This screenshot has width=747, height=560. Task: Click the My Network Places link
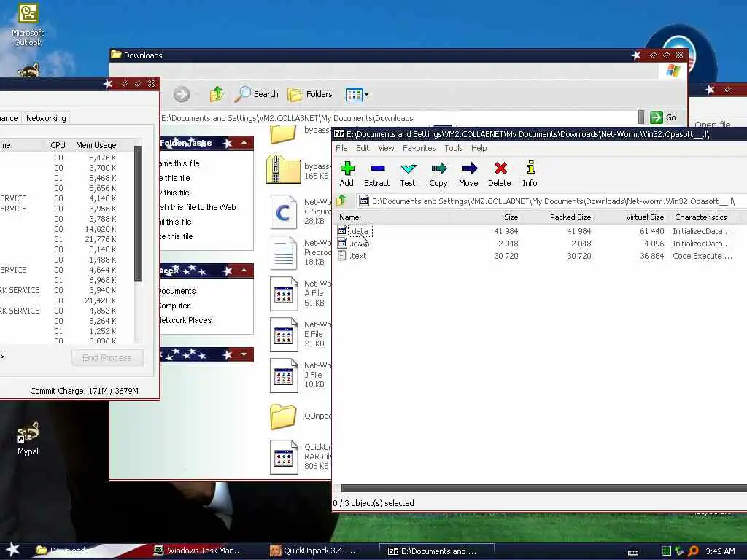click(186, 320)
